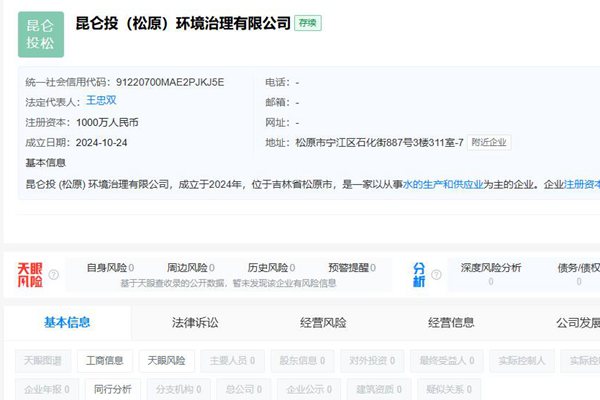This screenshot has width=600, height=400.
Task: Select the 经营信息 tab
Action: (451, 322)
